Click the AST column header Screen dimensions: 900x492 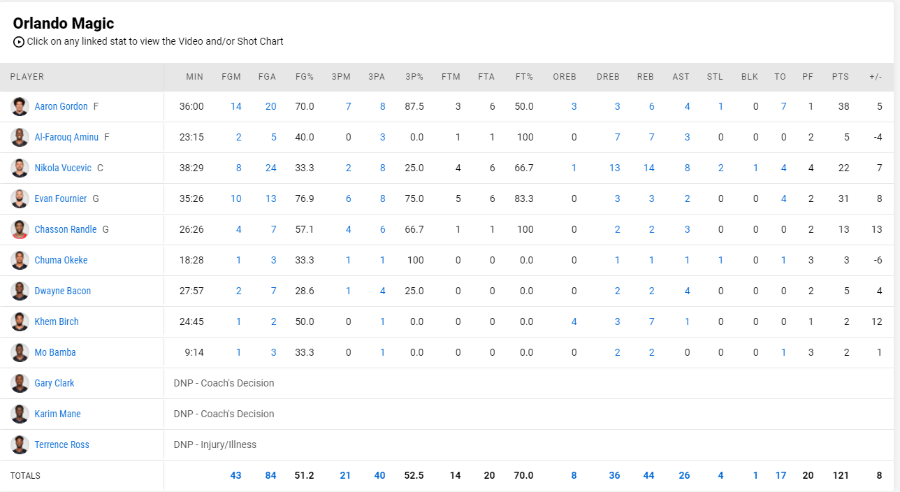pos(681,76)
